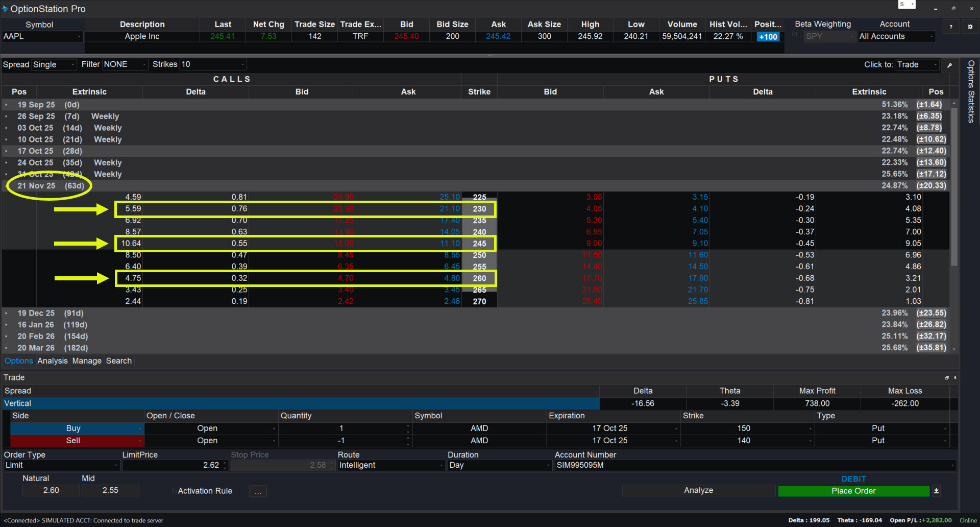Click the wrench icon beside Click to

pyautogui.click(x=949, y=65)
